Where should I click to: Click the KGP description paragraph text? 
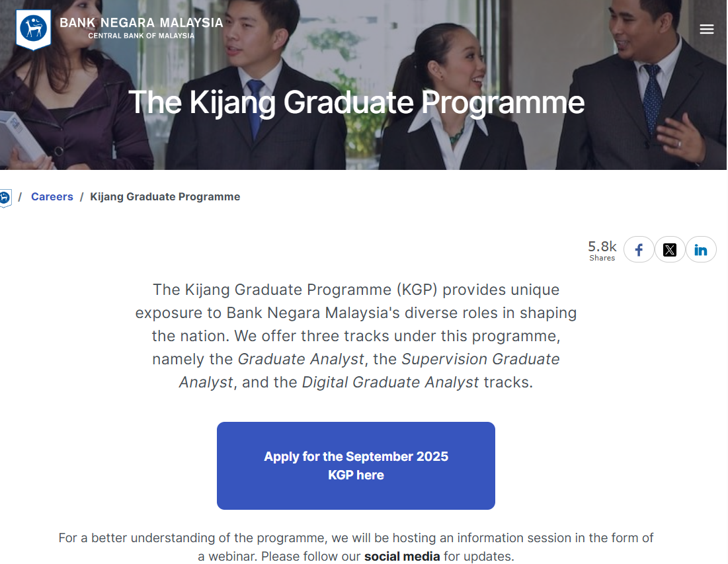click(356, 336)
